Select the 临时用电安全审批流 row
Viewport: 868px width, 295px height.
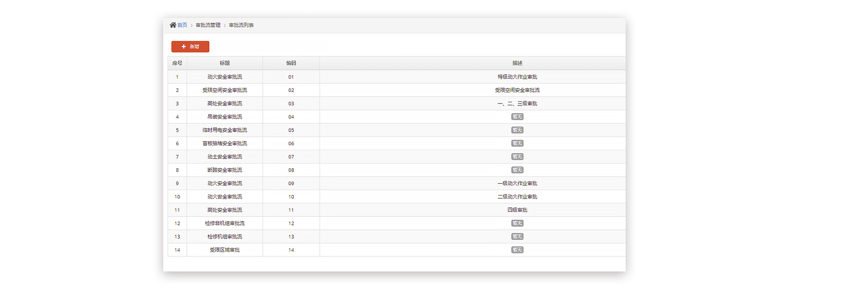pyautogui.click(x=225, y=130)
